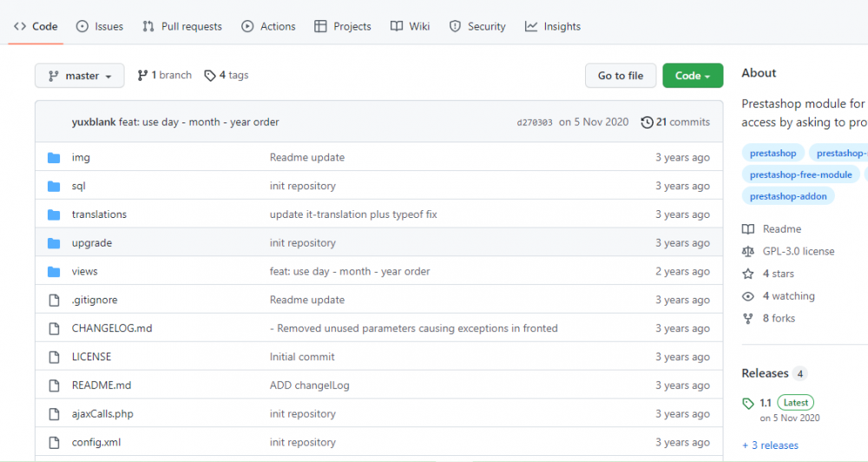Image resolution: width=868 pixels, height=462 pixels.
Task: Click the LICENSE file icon
Action: click(x=54, y=357)
